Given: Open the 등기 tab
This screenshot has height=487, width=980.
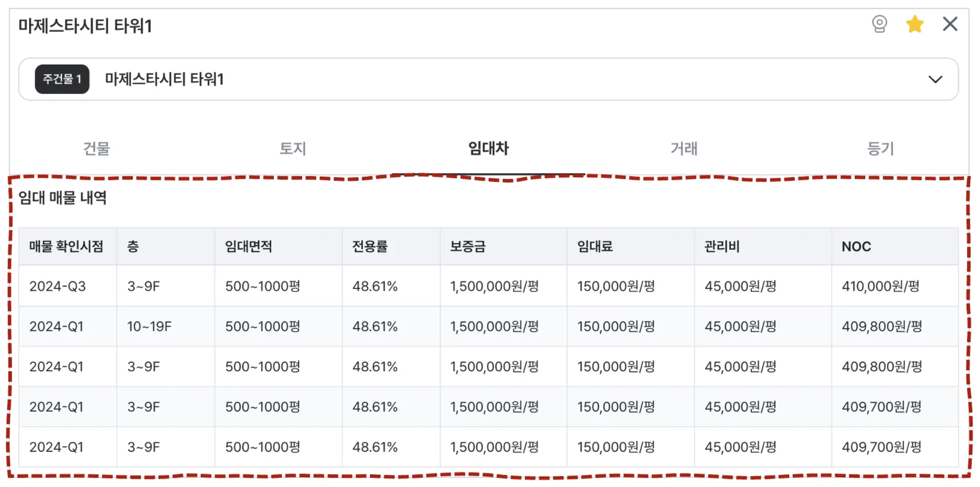Looking at the screenshot, I should (x=880, y=148).
